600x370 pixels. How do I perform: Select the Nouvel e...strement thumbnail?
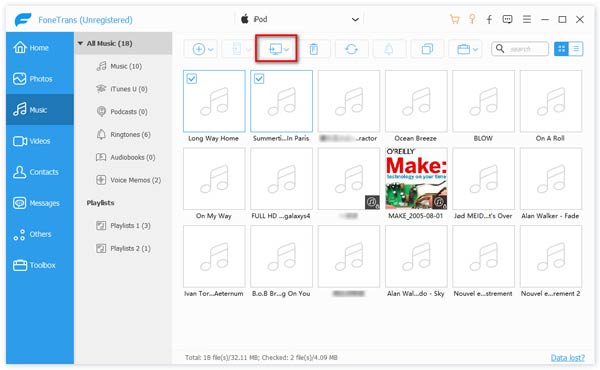(483, 256)
